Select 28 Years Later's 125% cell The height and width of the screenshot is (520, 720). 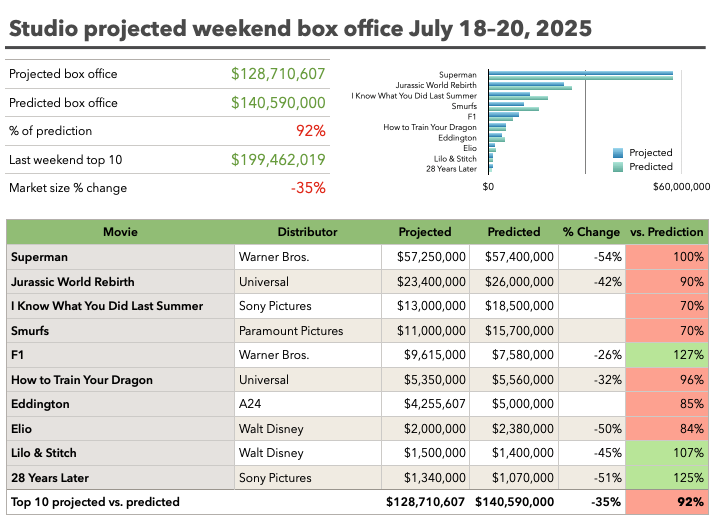(x=667, y=478)
